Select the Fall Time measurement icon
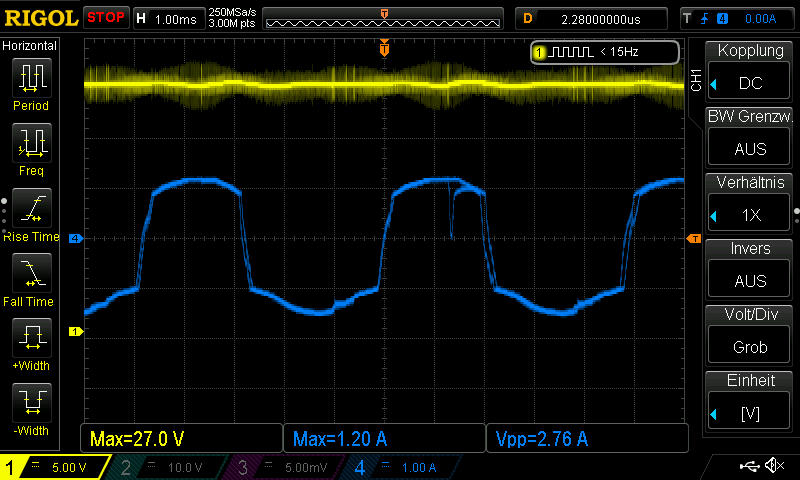Image resolution: width=800 pixels, height=480 pixels. click(32, 272)
